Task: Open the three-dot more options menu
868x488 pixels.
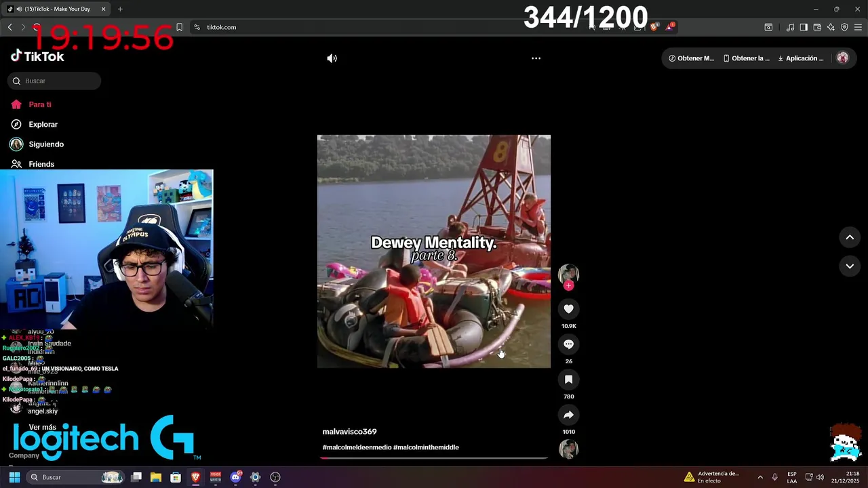Action: pyautogui.click(x=536, y=58)
